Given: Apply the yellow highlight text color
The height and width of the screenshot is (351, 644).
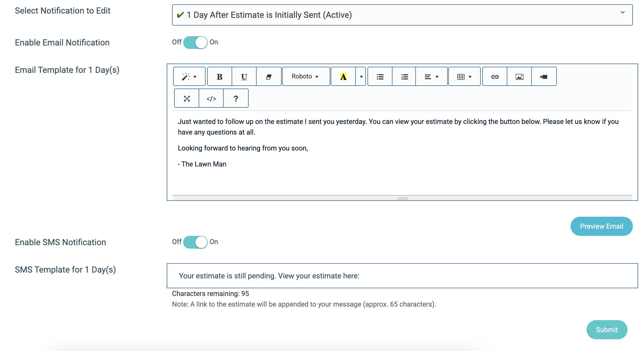Looking at the screenshot, I should tap(343, 77).
